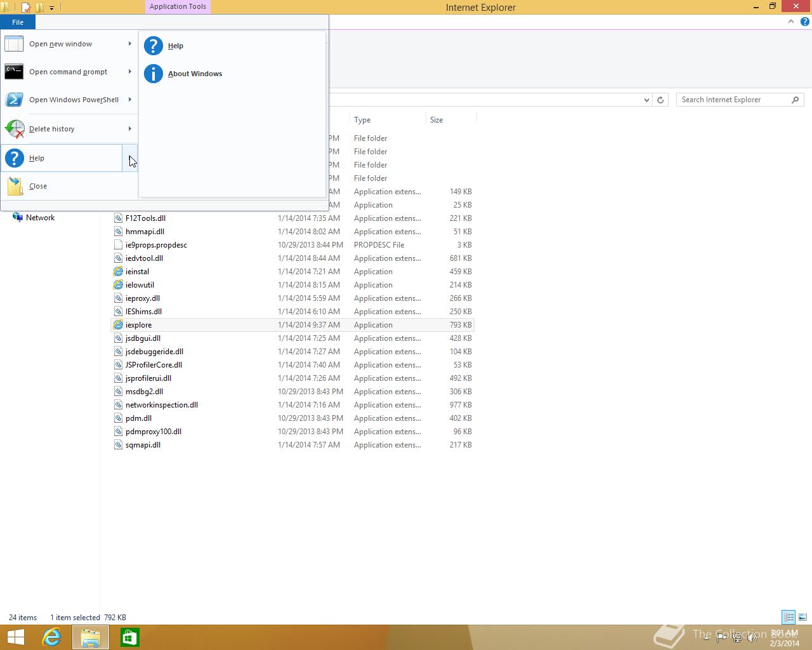The image size is (812, 650).
Task: Choose the Help item in File menu
Action: coord(62,158)
